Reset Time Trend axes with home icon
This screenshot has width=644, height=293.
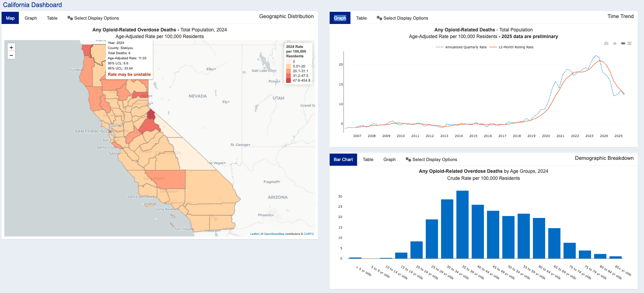point(615,44)
